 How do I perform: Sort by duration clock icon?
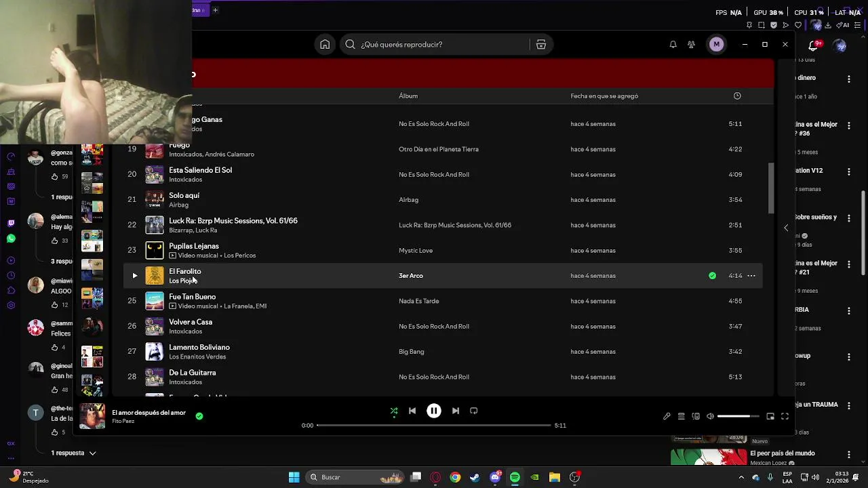(737, 96)
